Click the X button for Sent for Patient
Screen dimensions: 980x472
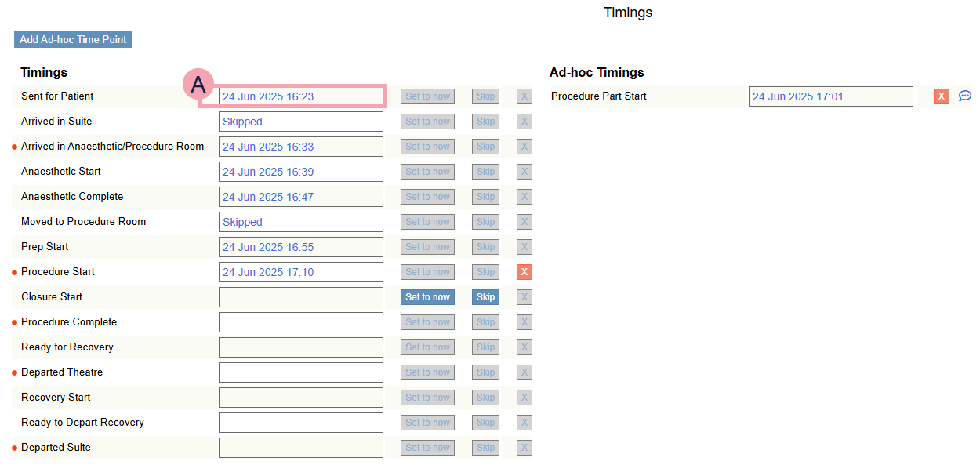click(x=524, y=96)
